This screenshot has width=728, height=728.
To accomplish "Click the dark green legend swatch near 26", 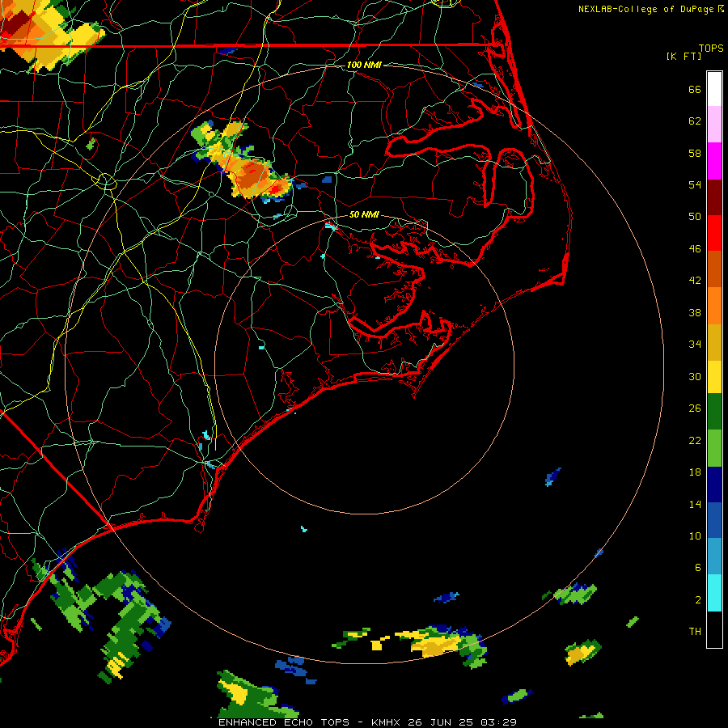I will [x=714, y=412].
